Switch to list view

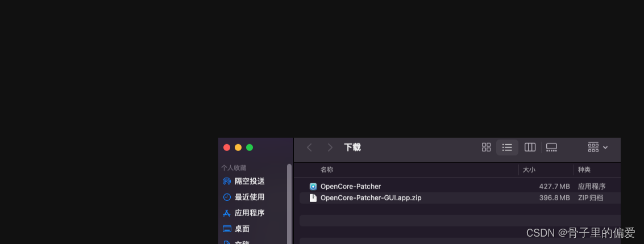[x=507, y=147]
